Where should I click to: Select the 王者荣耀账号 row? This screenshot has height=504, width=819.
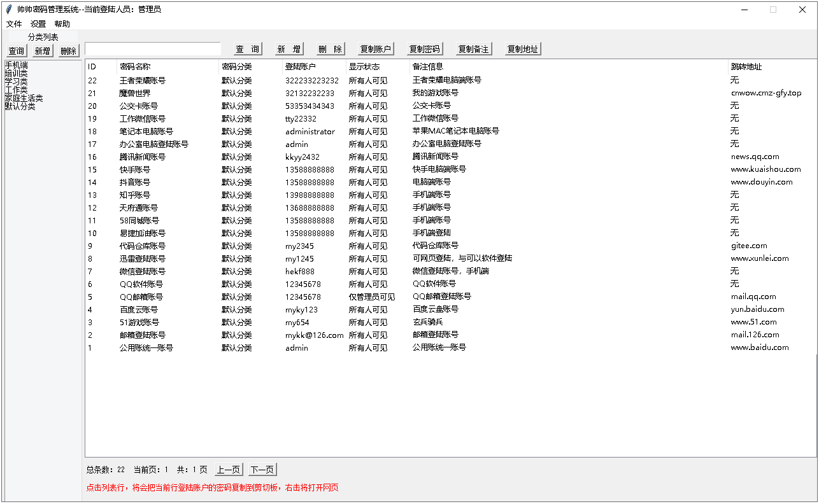[451, 80]
